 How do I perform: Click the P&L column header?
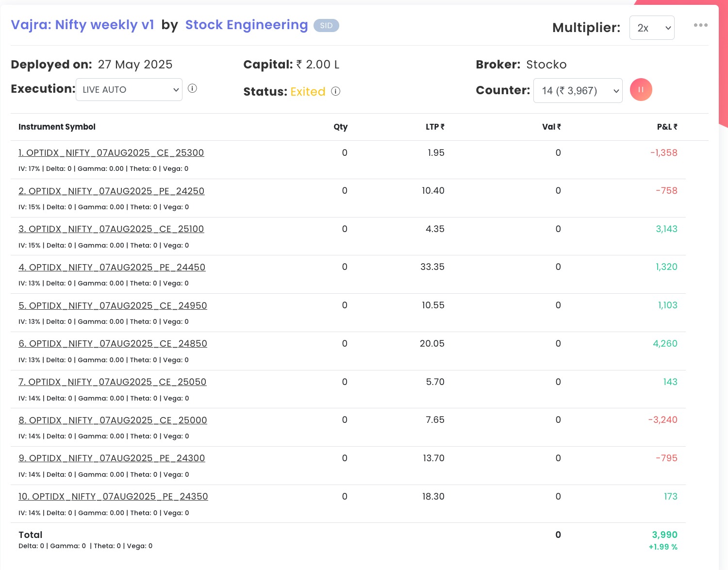667,127
